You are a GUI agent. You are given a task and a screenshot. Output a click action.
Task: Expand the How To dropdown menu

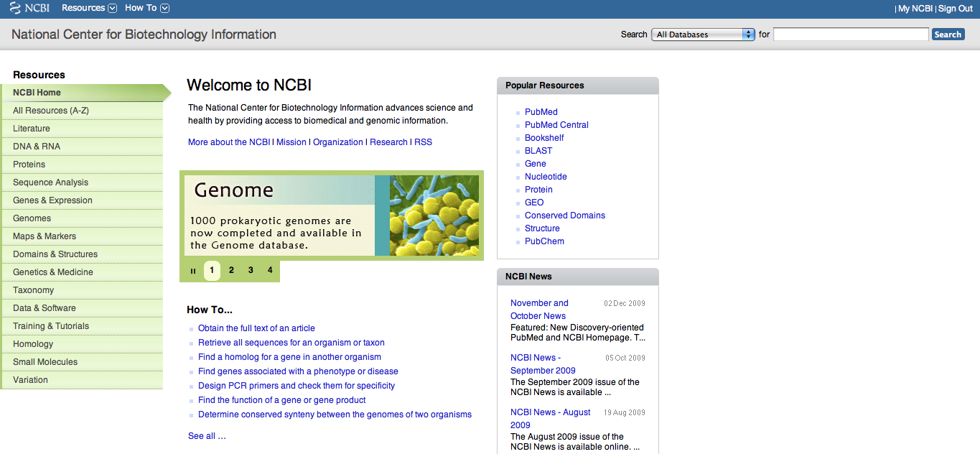[x=147, y=8]
